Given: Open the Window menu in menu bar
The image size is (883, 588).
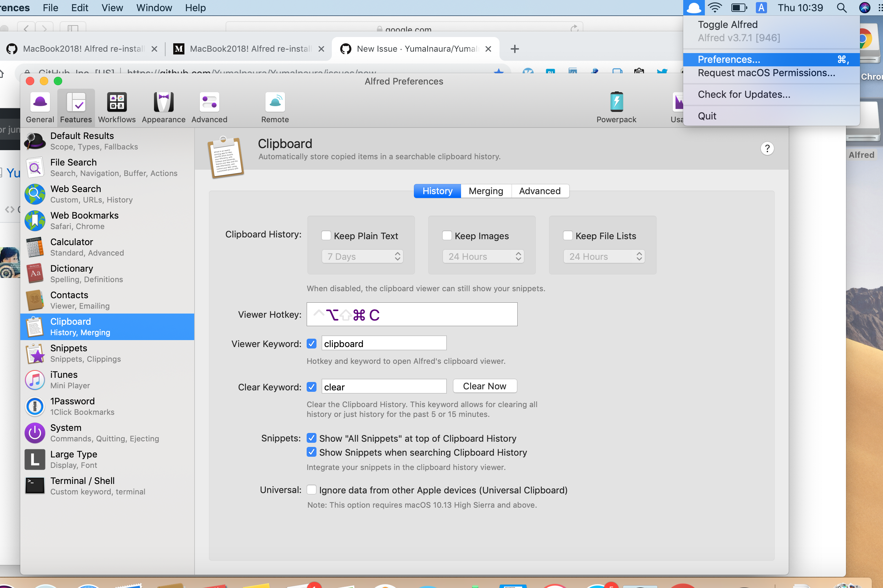Looking at the screenshot, I should tap(154, 7).
